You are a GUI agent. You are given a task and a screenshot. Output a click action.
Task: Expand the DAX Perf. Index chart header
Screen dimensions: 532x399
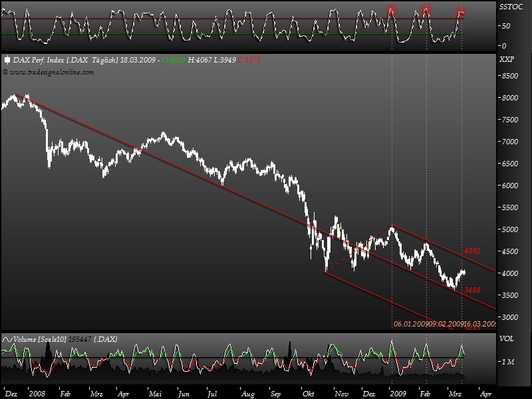(40, 61)
